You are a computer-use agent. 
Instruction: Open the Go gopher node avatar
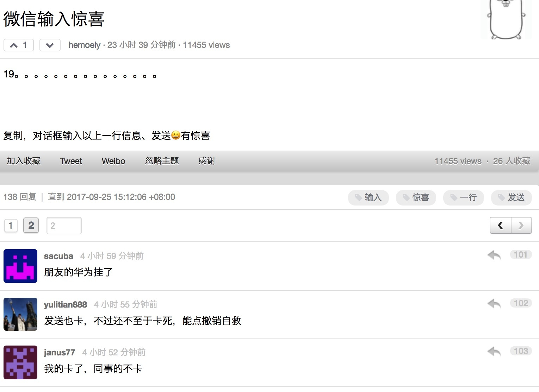click(x=506, y=19)
